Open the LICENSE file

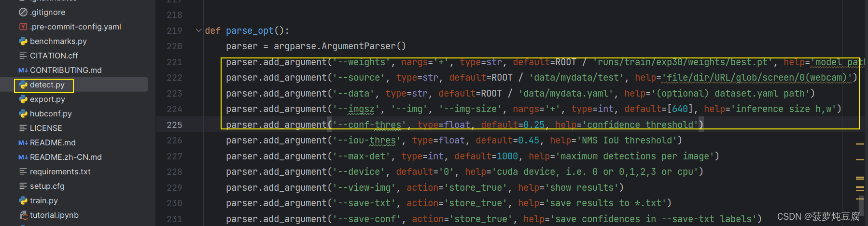tap(46, 128)
